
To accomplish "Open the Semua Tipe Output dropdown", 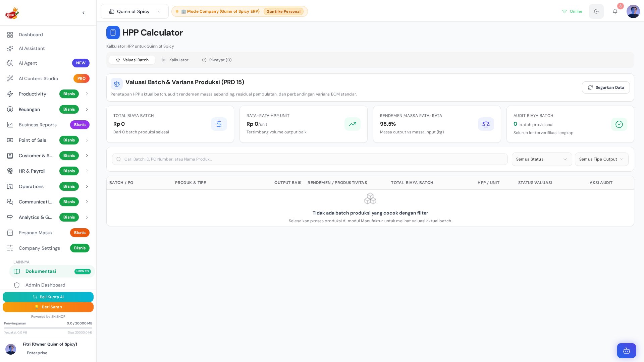I will [601, 159].
